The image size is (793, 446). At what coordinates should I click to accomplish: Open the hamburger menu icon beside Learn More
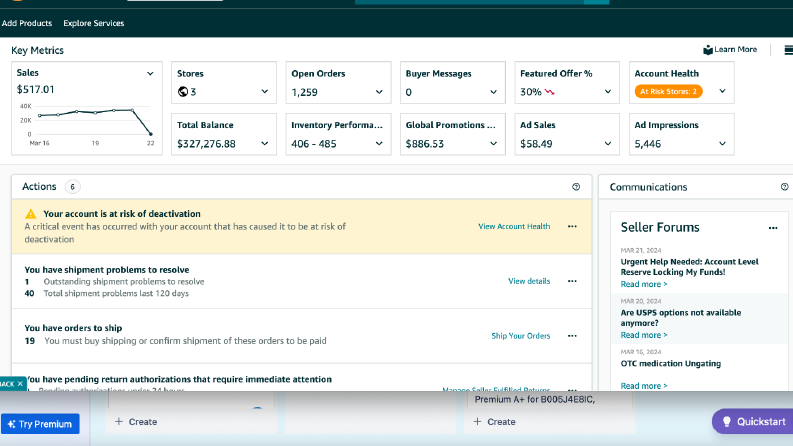(x=788, y=50)
